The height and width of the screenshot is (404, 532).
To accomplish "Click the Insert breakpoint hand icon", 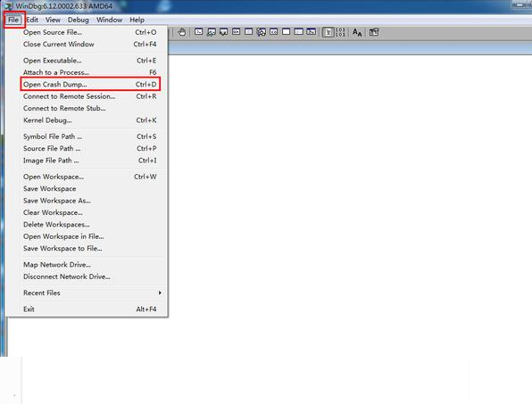I will click(x=182, y=32).
